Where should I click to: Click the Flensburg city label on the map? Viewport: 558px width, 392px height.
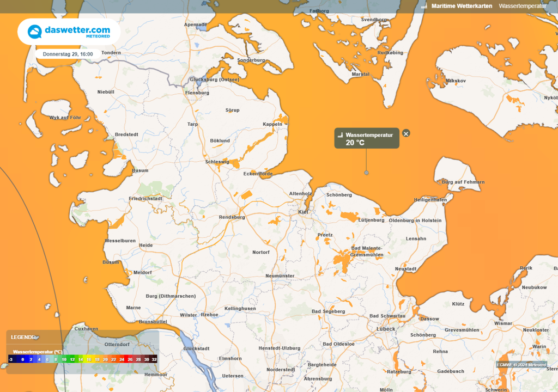197,93
